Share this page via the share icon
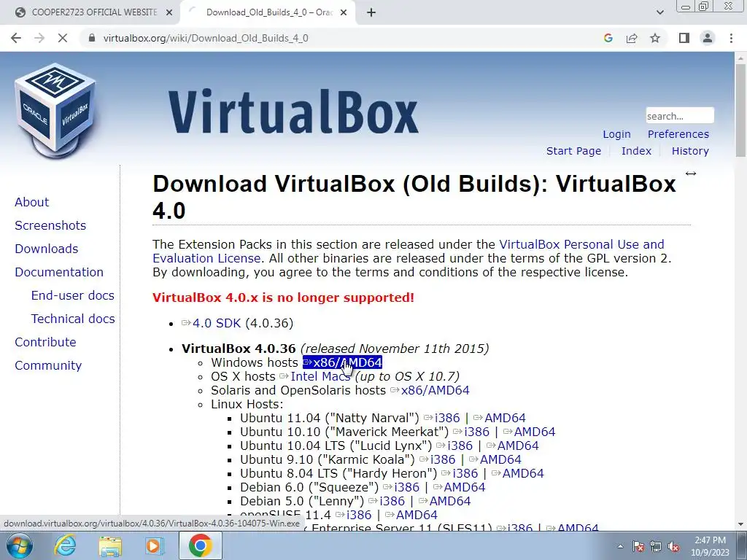This screenshot has width=747, height=560. tap(632, 38)
